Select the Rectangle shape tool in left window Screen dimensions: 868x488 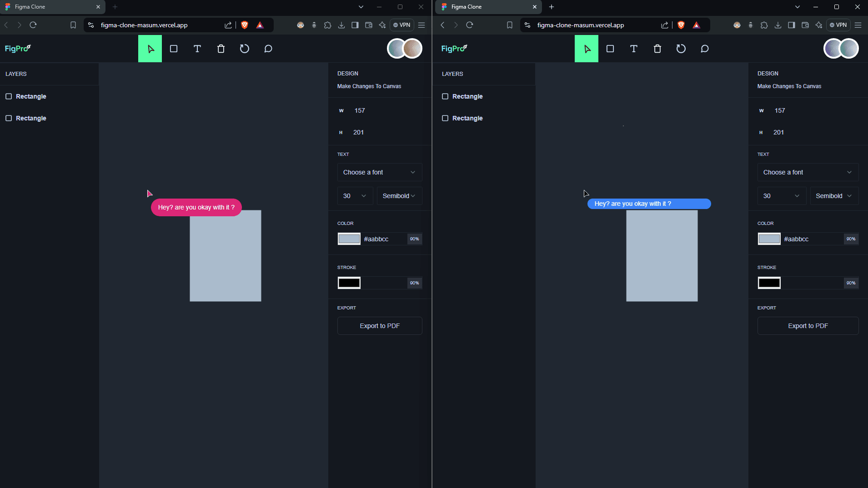(x=174, y=49)
